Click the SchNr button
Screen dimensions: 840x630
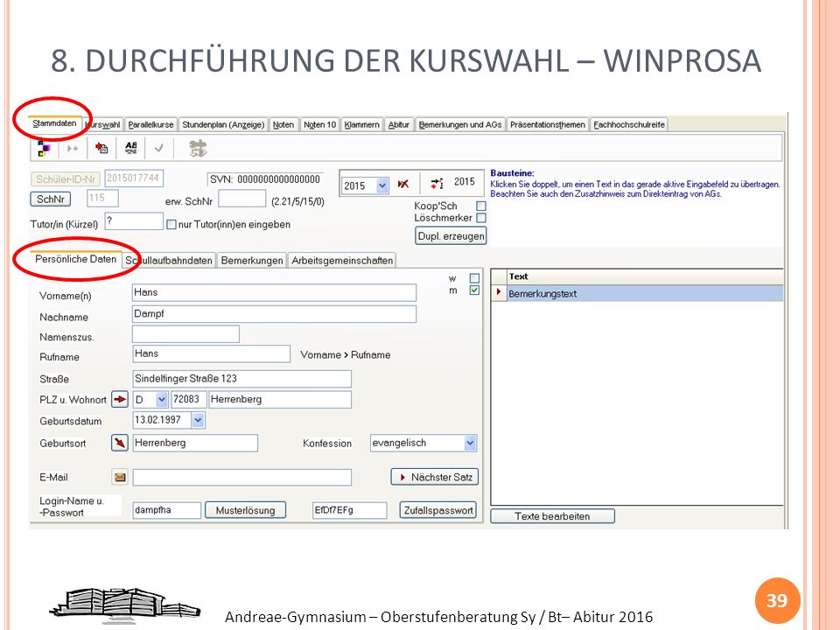pyautogui.click(x=51, y=199)
